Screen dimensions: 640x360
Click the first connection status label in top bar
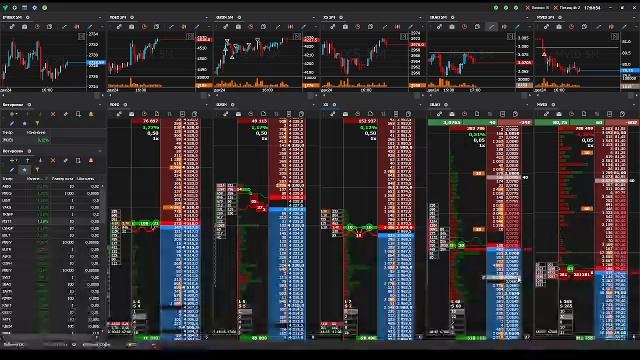click(x=540, y=8)
